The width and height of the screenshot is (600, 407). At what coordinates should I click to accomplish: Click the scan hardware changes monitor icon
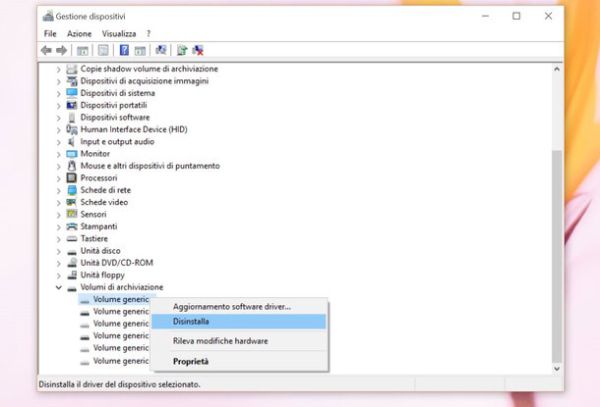pos(161,50)
